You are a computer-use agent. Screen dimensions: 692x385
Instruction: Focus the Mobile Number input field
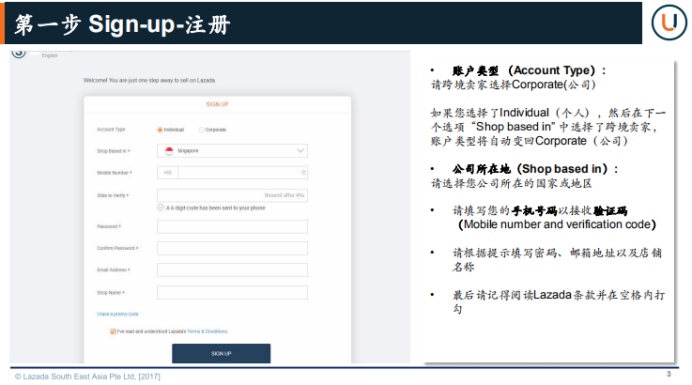click(242, 173)
